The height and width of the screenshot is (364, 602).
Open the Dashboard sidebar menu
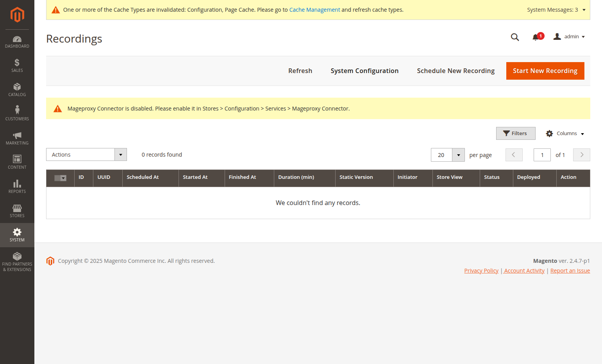[x=17, y=42]
